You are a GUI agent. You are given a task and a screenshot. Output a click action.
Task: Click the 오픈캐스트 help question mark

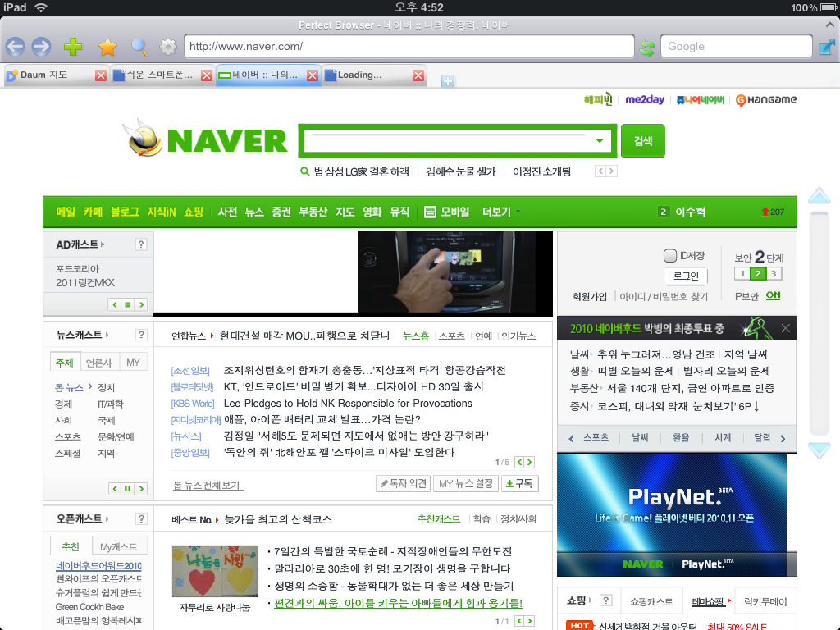[x=141, y=518]
